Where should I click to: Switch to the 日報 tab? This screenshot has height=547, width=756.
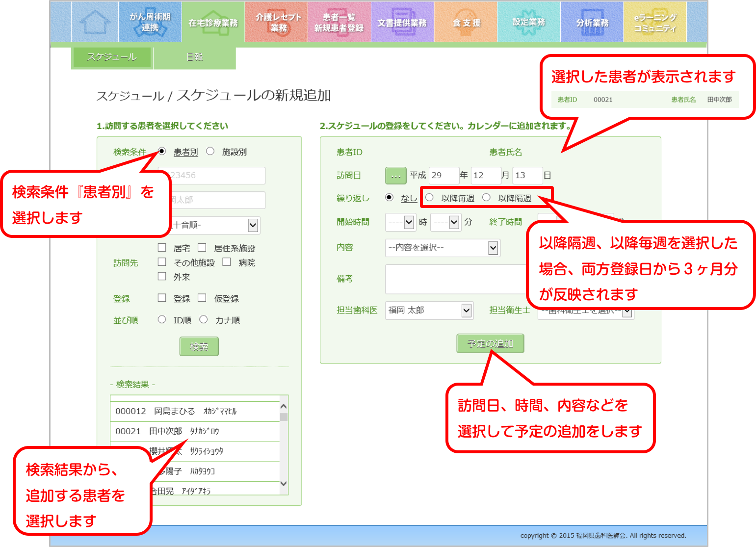tap(195, 57)
